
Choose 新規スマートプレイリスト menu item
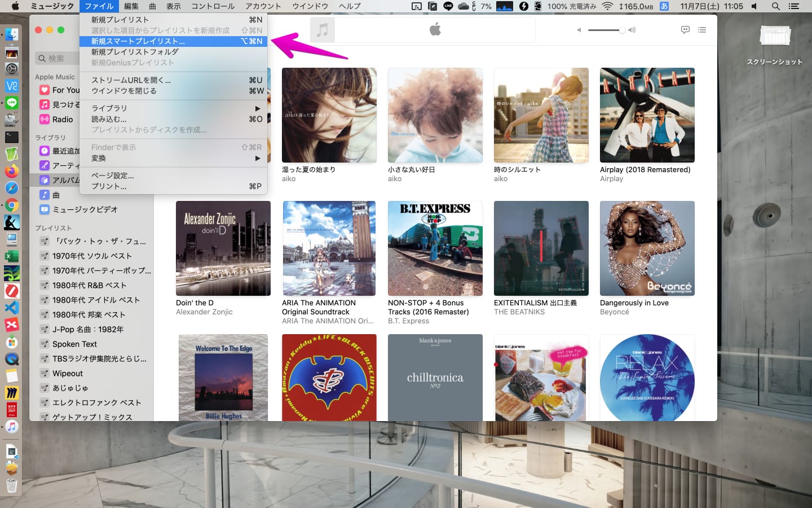(173, 41)
